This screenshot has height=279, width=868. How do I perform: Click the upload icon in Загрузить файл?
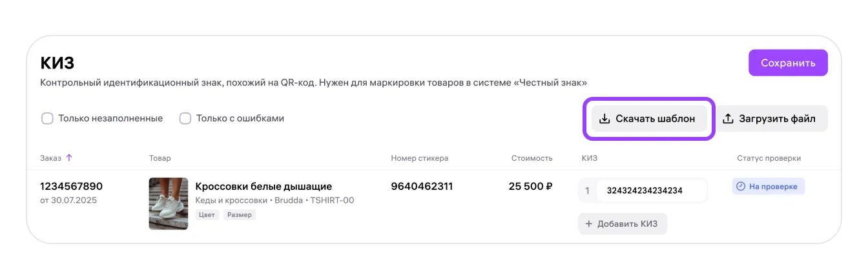pos(728,119)
